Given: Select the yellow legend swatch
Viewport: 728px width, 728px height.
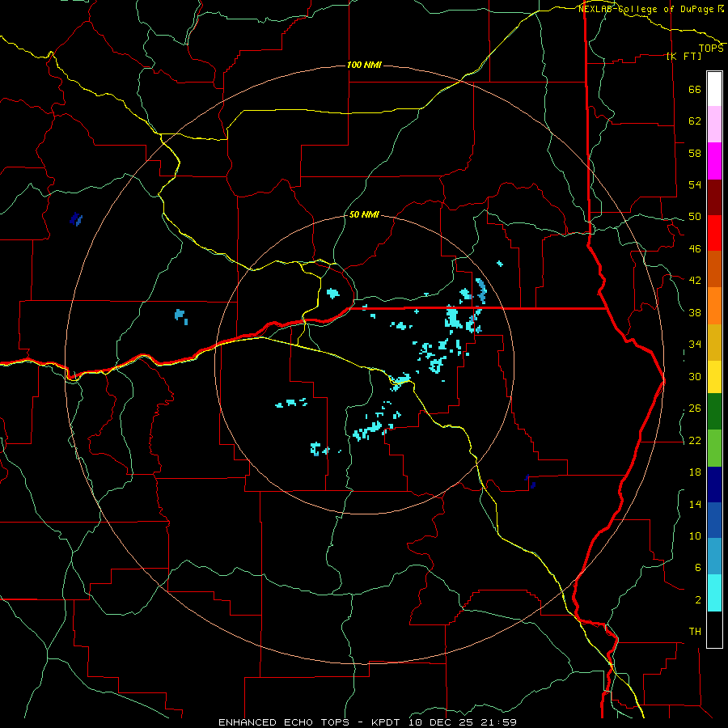Looking at the screenshot, I should [x=714, y=376].
